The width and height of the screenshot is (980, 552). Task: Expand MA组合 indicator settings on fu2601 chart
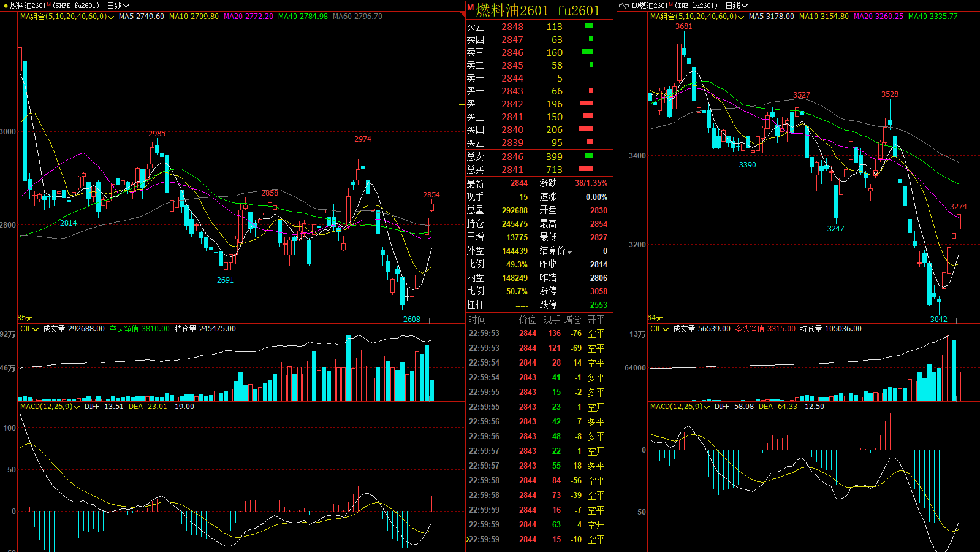click(x=111, y=17)
